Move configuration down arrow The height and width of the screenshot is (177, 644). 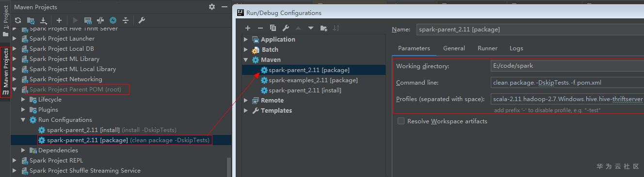[311, 28]
